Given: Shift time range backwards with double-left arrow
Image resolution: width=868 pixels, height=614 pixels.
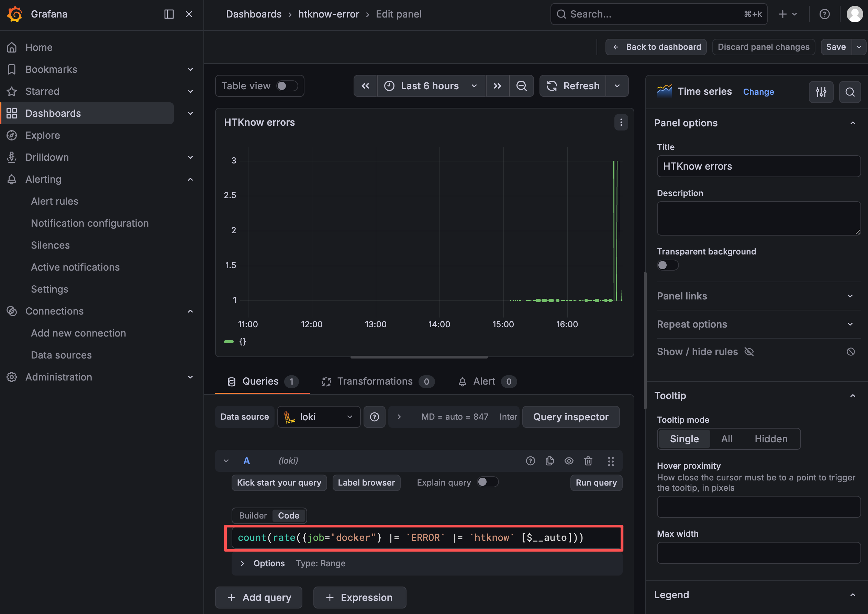Looking at the screenshot, I should pyautogui.click(x=365, y=86).
